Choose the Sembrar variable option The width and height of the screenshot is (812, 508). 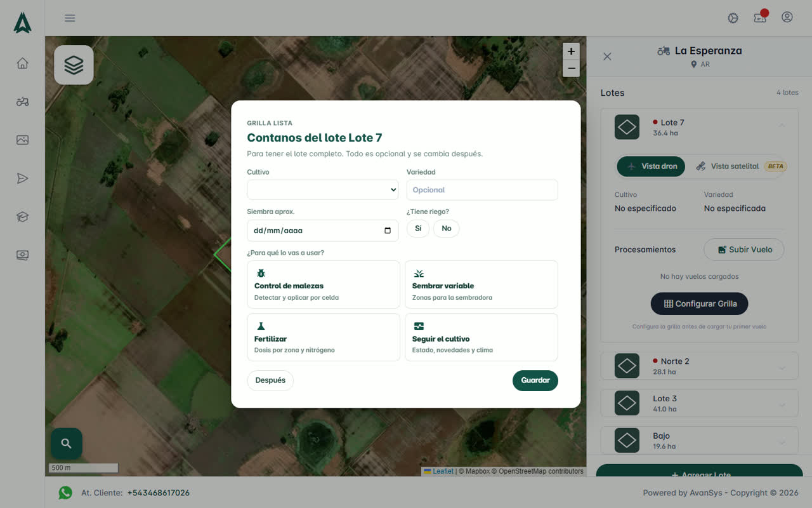pyautogui.click(x=481, y=284)
